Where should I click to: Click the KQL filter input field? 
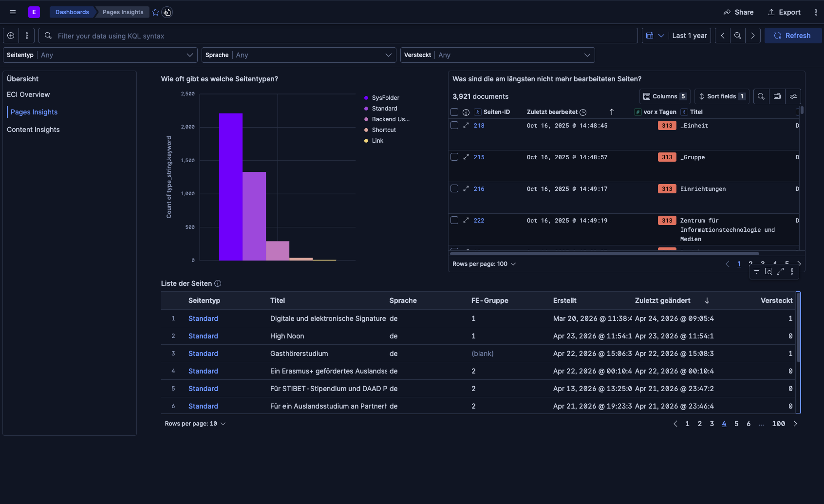[x=338, y=36]
